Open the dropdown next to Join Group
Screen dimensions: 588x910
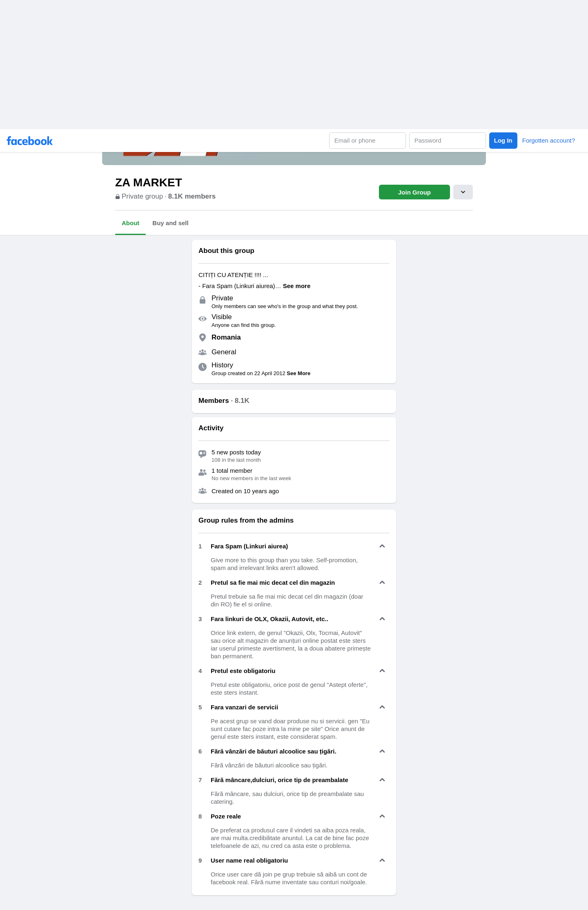(463, 192)
